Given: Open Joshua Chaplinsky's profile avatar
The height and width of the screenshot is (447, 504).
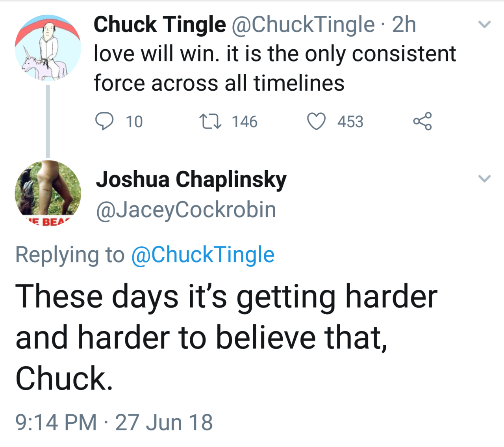Looking at the screenshot, I should tap(48, 194).
